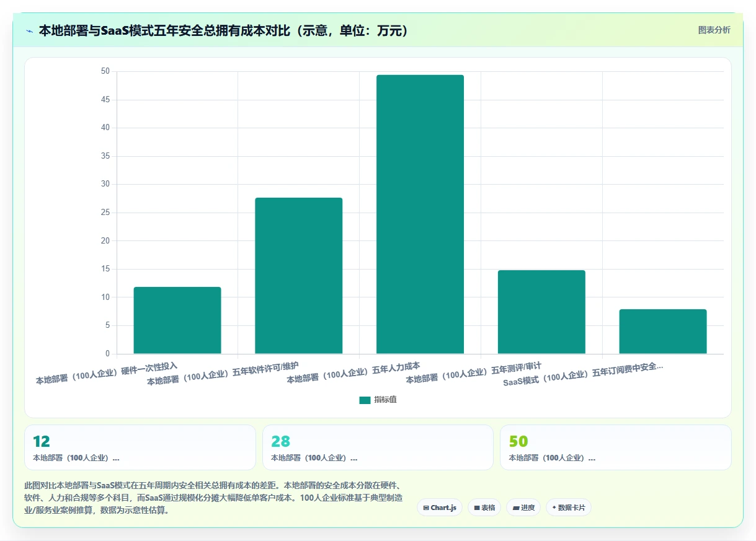756x541 pixels.
Task: Select the SaaS模式 五年订阅费 bar
Action: pyautogui.click(x=663, y=332)
